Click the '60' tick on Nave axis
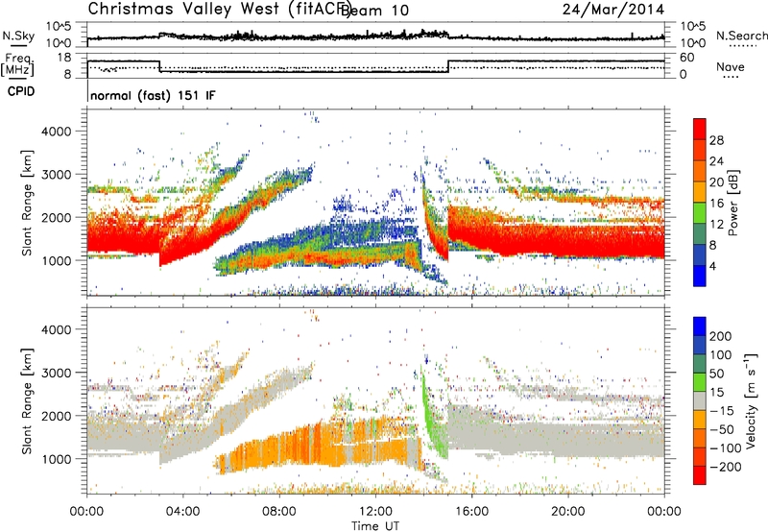Viewport: 768px width, 532px height. tap(687, 58)
